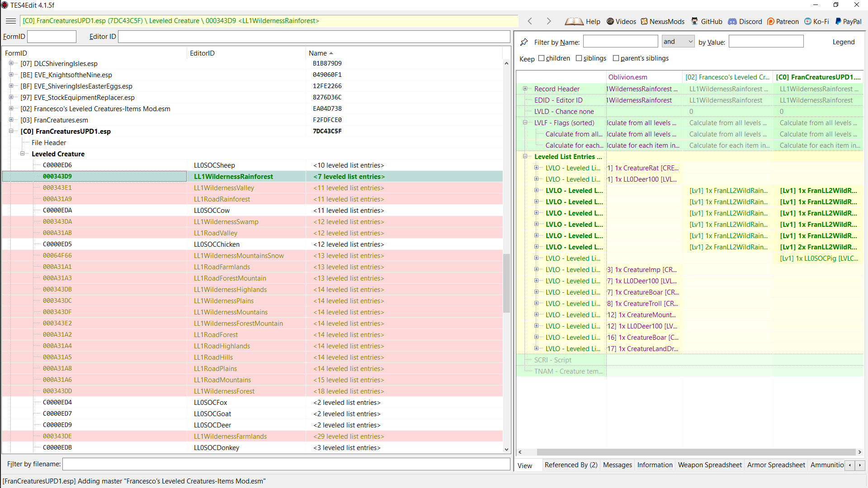Click the Filter by filename field
The image size is (868, 488).
286,464
